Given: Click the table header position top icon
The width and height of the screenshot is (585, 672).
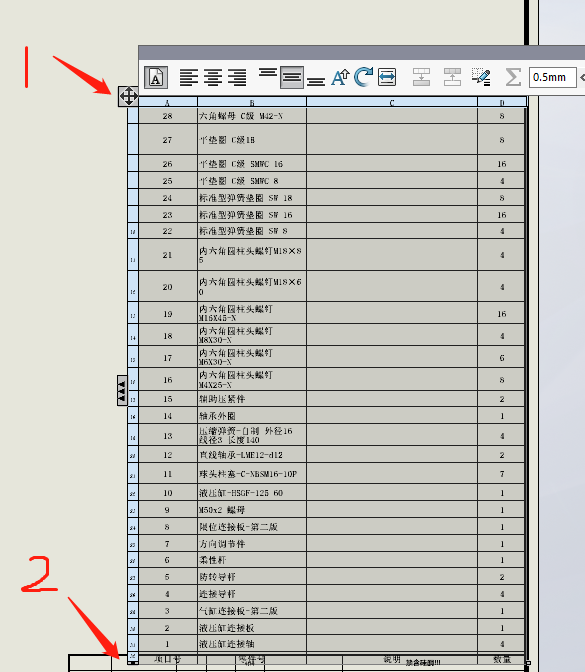Looking at the screenshot, I should [421, 77].
